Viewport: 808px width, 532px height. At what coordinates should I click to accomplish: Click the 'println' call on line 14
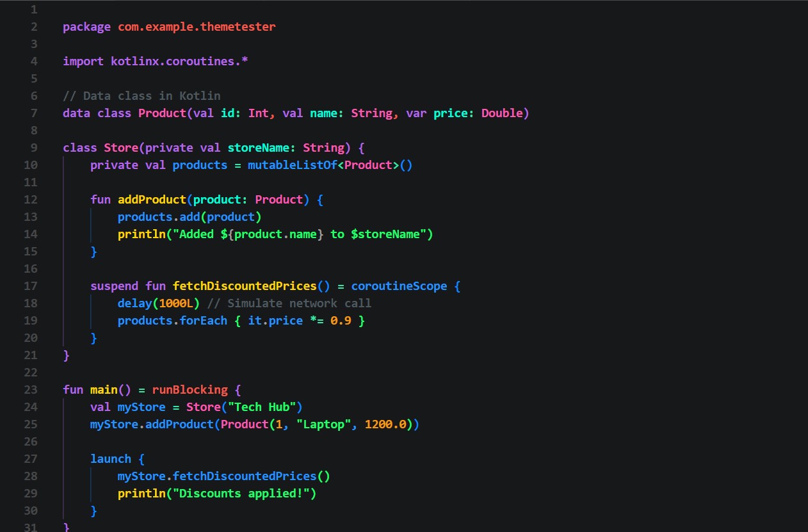point(141,234)
